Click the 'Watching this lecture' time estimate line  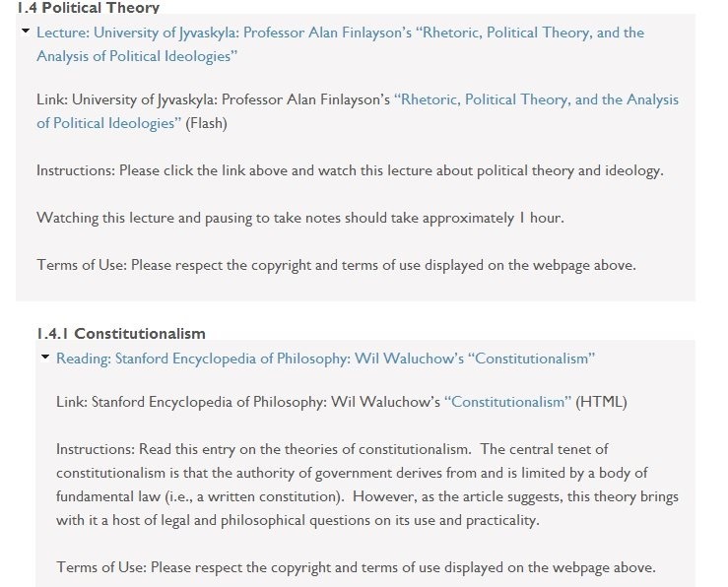[x=299, y=218]
